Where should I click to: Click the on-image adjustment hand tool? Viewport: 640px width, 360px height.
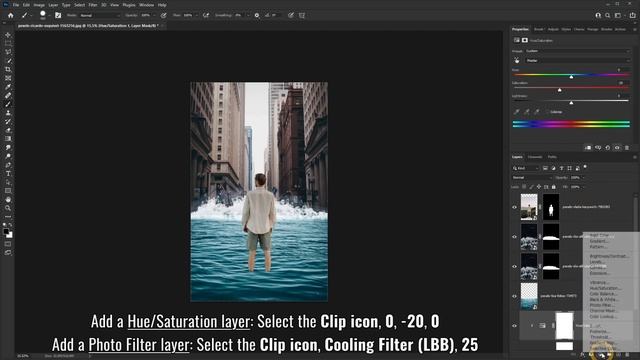click(517, 60)
